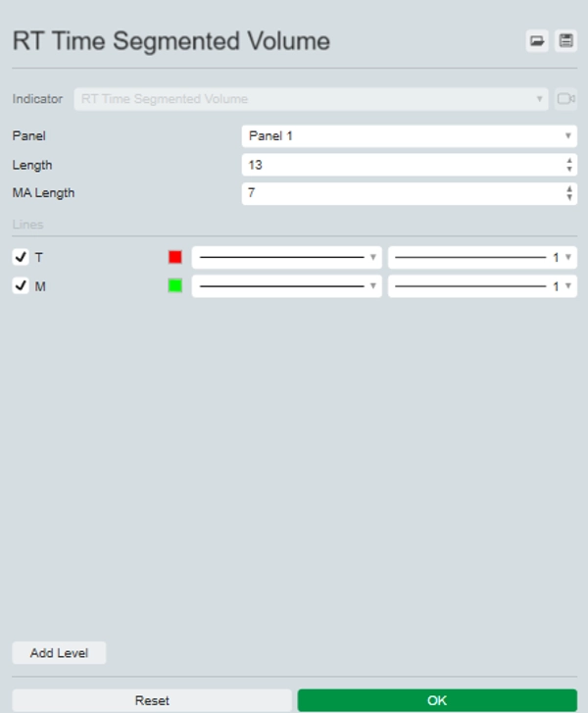Open the Panel 1 dropdown
The height and width of the screenshot is (713, 588).
[x=410, y=136]
